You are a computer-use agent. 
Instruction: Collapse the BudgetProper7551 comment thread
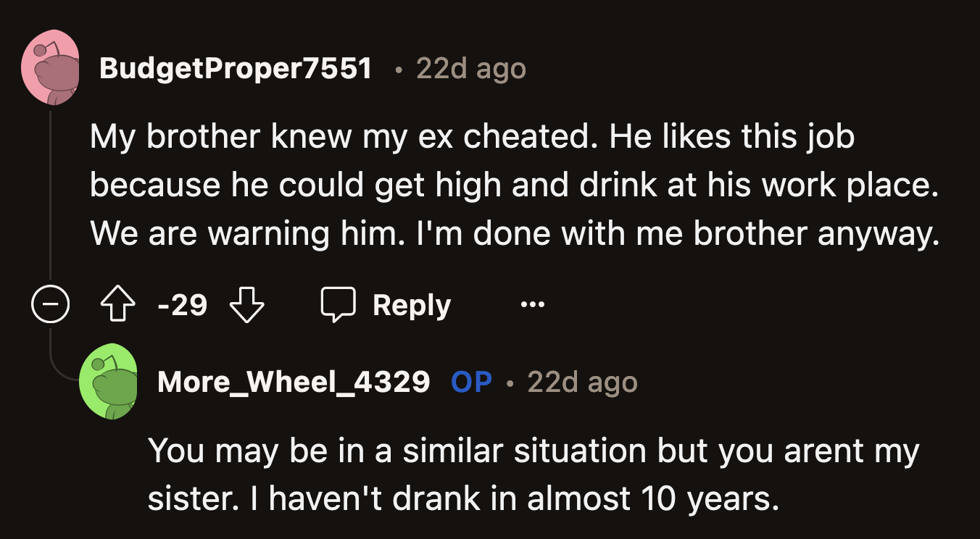click(50, 304)
